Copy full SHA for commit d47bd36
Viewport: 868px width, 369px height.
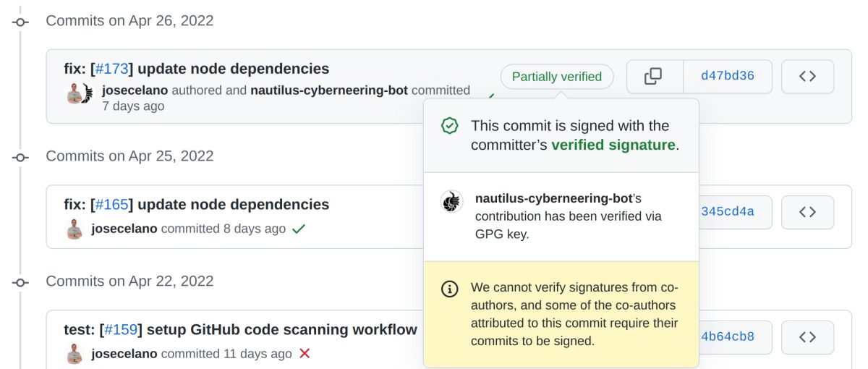click(654, 76)
